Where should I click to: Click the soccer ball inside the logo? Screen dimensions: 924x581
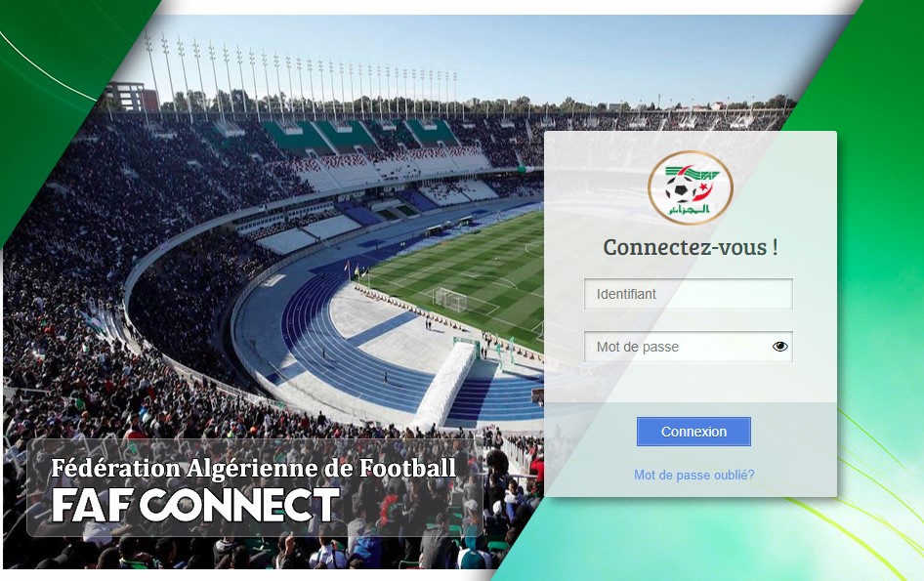click(680, 188)
